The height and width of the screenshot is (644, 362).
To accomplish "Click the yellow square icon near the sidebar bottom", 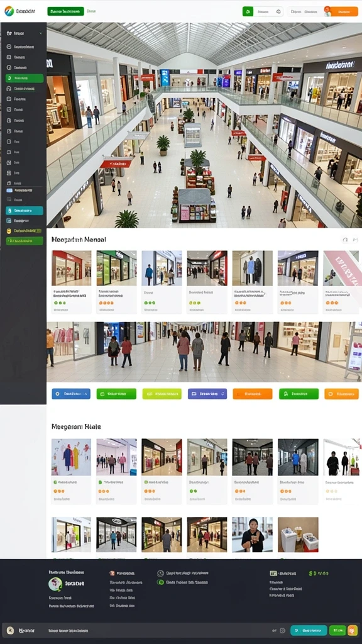I will click(x=9, y=231).
